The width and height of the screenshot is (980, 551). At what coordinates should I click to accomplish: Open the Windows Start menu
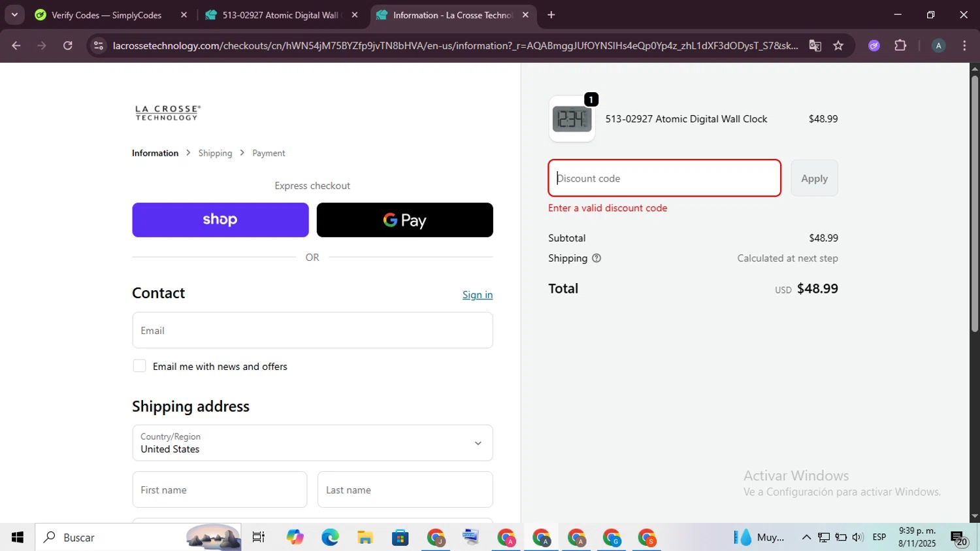17,537
